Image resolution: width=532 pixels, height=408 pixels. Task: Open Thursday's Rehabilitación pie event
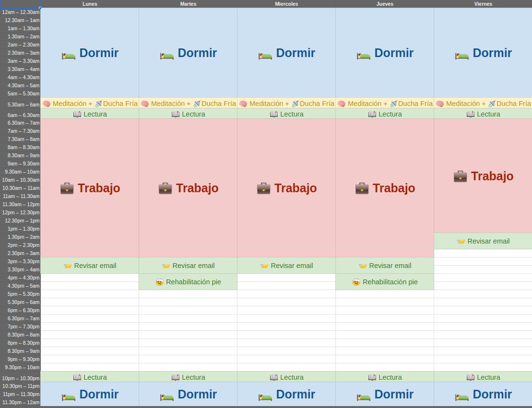(x=385, y=282)
